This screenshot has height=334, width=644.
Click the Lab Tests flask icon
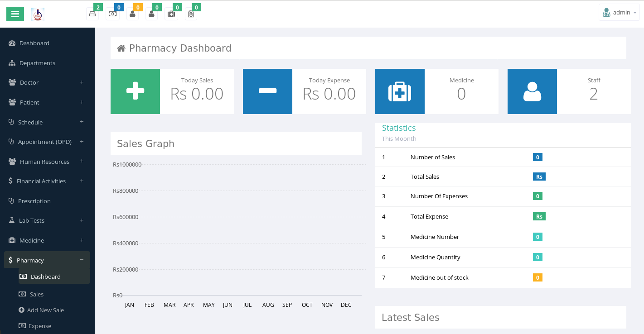click(x=12, y=220)
